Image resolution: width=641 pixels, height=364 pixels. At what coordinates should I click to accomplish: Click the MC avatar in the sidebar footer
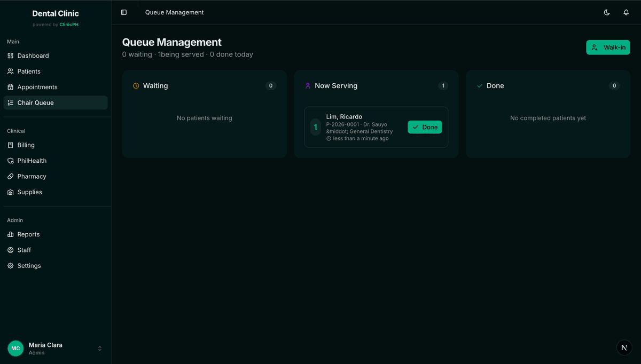tap(15, 348)
